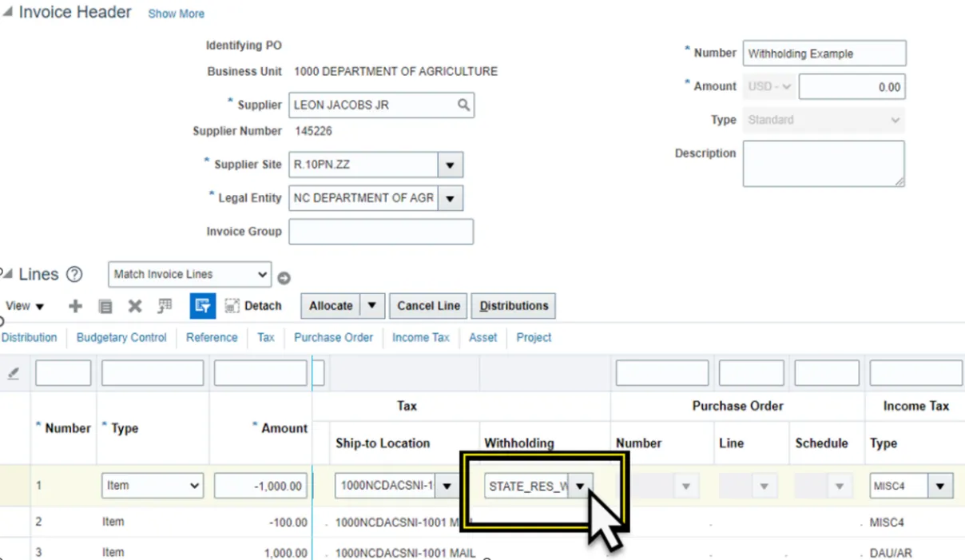Click the Invoice Group input field

[x=381, y=232]
